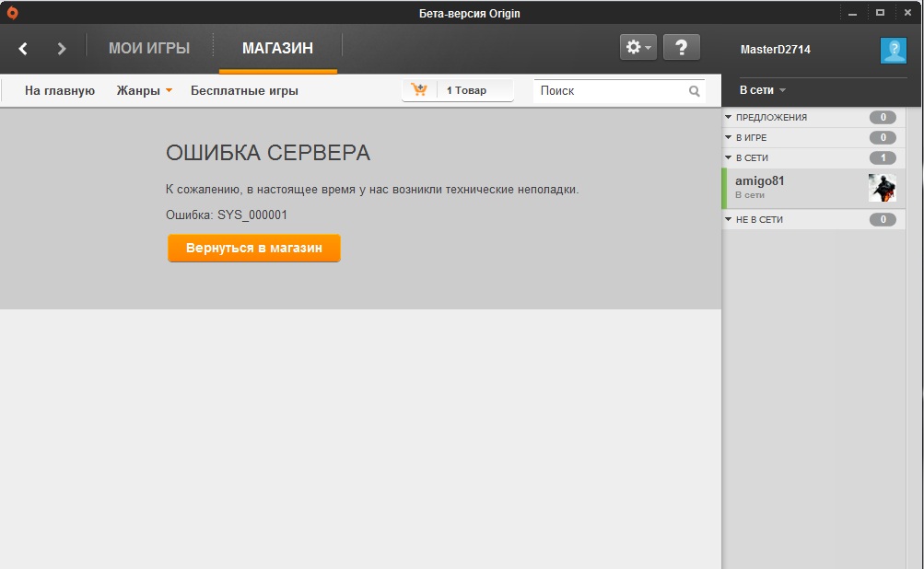Click the Origin logo icon

[x=12, y=13]
